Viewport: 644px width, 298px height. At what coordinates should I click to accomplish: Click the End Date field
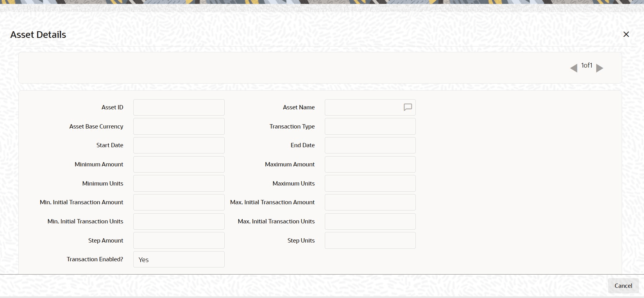[x=370, y=145]
